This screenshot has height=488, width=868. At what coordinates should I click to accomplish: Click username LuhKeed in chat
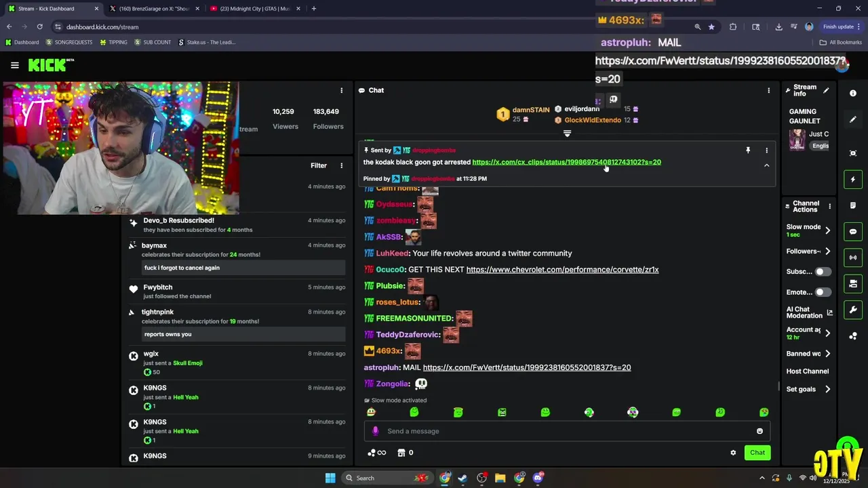pos(392,253)
